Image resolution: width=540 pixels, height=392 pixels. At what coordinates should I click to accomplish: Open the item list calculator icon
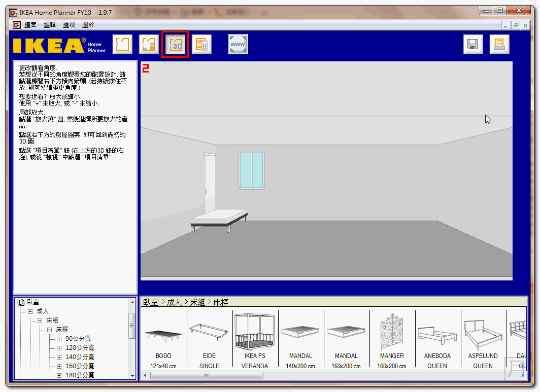(201, 45)
